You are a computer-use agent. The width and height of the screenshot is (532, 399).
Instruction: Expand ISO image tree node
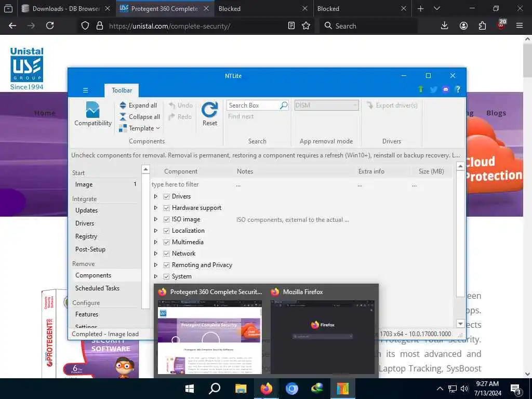pos(156,220)
